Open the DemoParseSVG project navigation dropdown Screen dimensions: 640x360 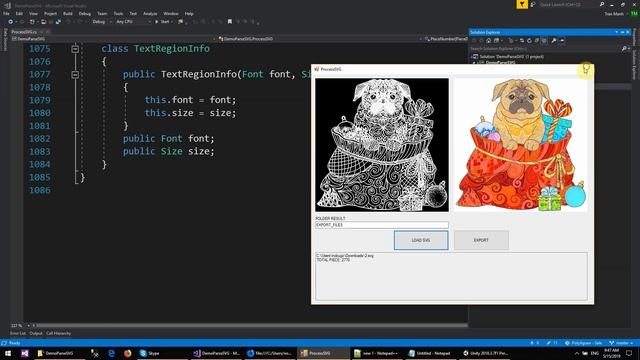pos(113,39)
